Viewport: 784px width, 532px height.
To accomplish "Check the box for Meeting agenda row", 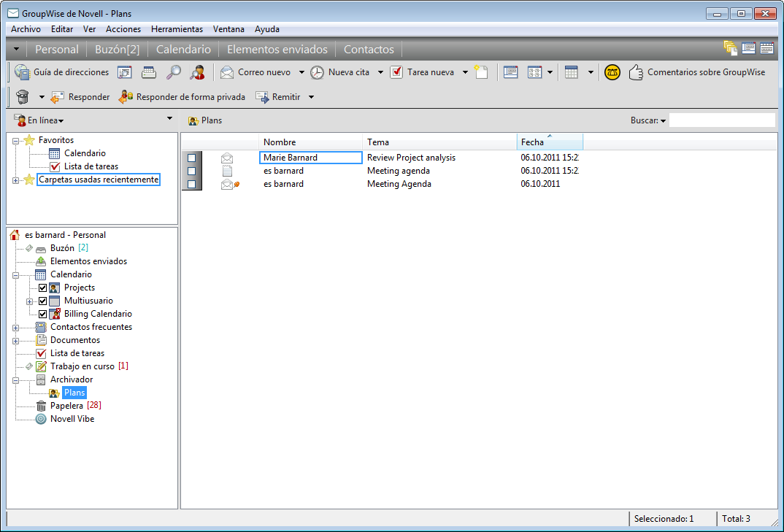I will tap(191, 171).
